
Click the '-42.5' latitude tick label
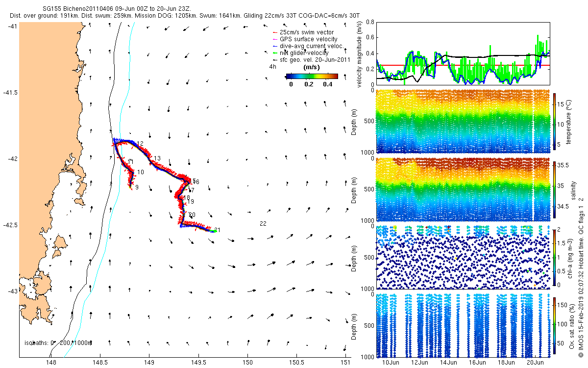11,225
